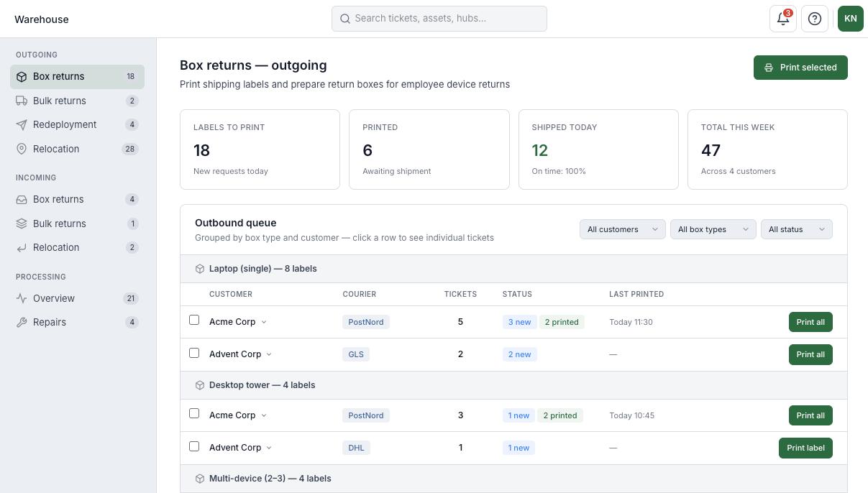
Task: Click Print label for Advent Corp DHL
Action: click(x=805, y=448)
